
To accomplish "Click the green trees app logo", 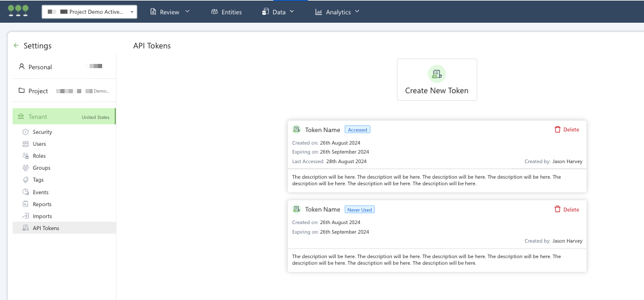I will tap(18, 11).
